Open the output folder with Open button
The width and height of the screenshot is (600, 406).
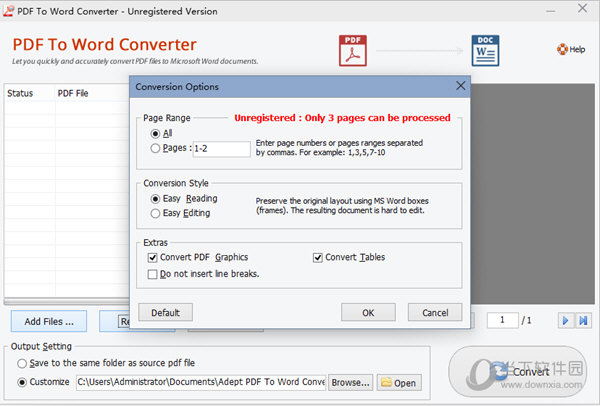pyautogui.click(x=399, y=382)
